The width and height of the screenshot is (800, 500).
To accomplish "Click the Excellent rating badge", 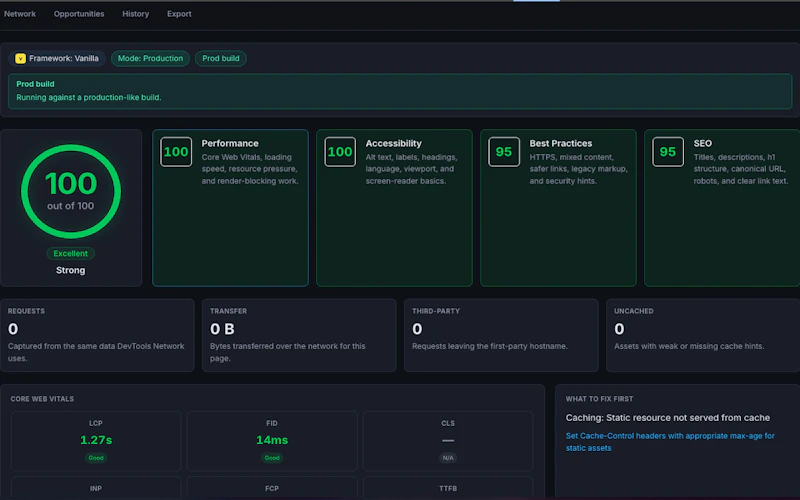I will coord(70,254).
